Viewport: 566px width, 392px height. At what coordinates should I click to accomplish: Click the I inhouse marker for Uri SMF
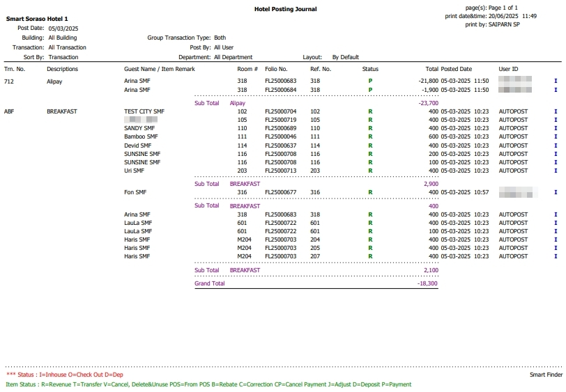tap(556, 171)
